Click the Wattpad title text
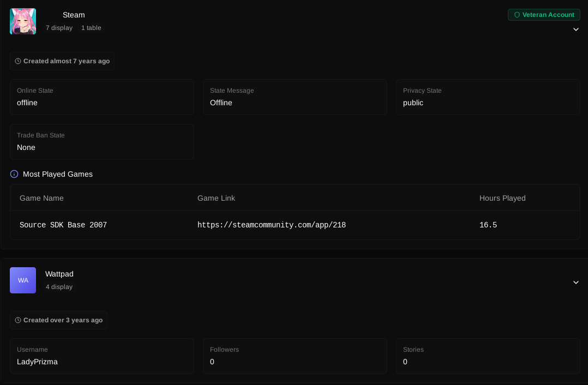 59,274
